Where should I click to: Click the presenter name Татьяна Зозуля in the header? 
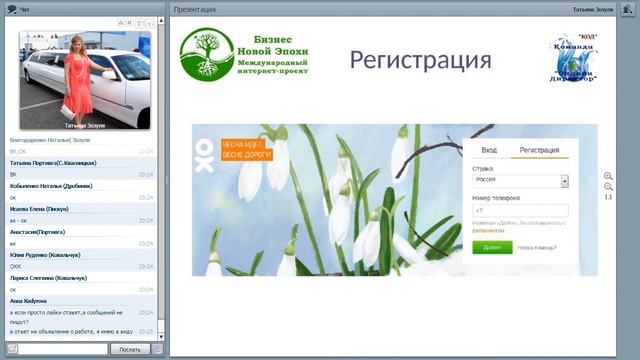[593, 9]
